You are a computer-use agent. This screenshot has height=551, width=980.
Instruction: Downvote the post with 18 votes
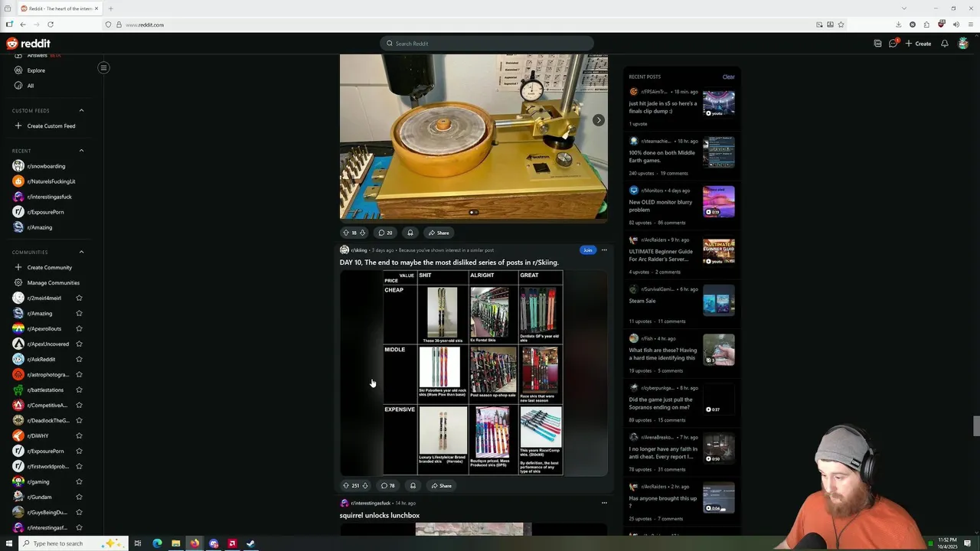[x=362, y=233]
